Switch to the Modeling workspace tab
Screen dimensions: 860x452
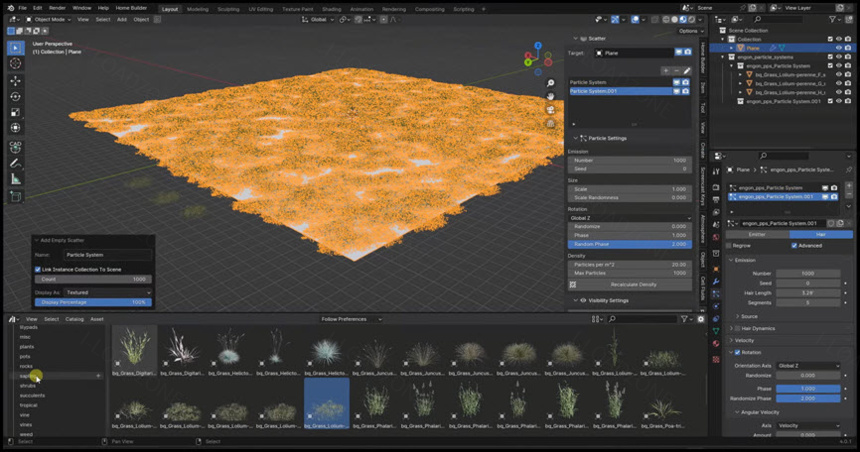click(197, 9)
